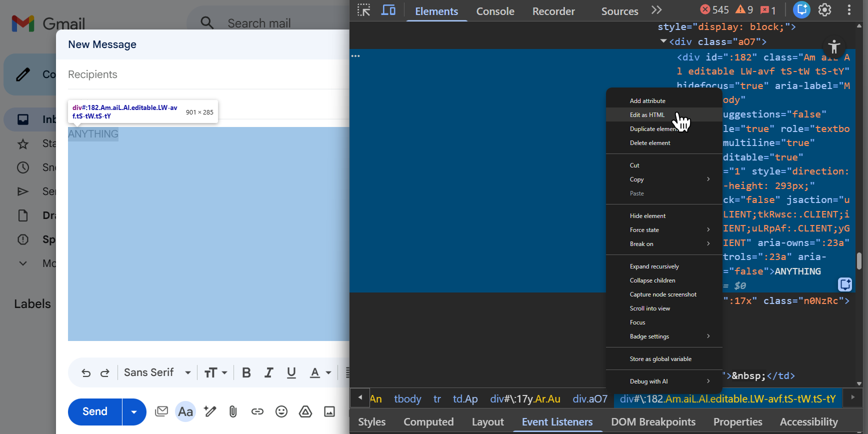Click the 9 warnings counter

(x=744, y=9)
